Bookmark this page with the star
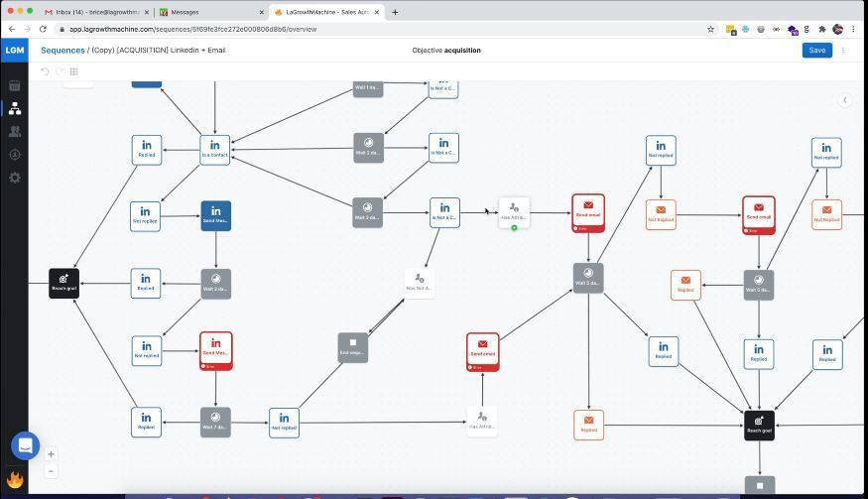The height and width of the screenshot is (499, 868). click(x=711, y=29)
